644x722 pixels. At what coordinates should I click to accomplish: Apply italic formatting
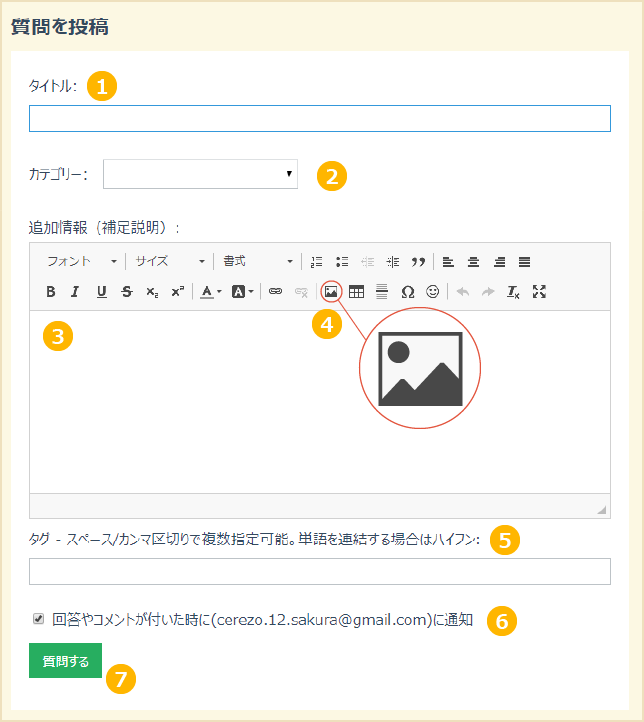(x=74, y=292)
